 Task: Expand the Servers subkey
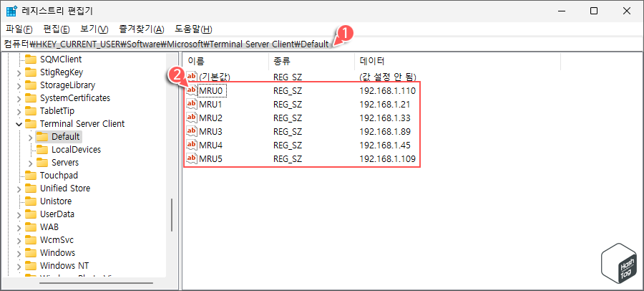(x=30, y=163)
